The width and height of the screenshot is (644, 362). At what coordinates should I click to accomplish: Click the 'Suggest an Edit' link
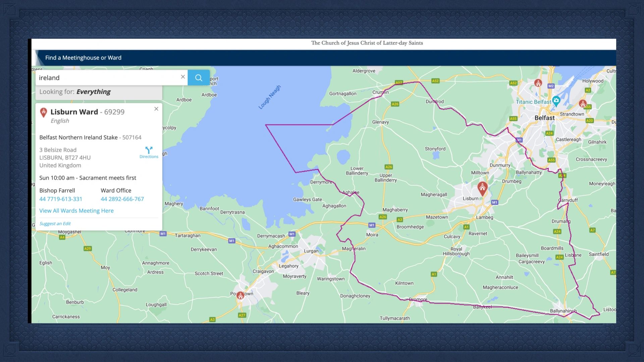coord(55,223)
